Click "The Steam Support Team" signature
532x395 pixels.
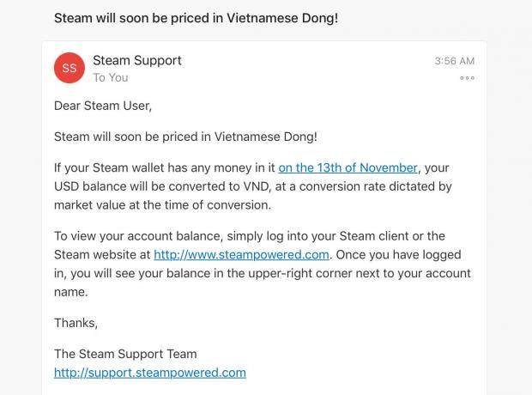[125, 354]
